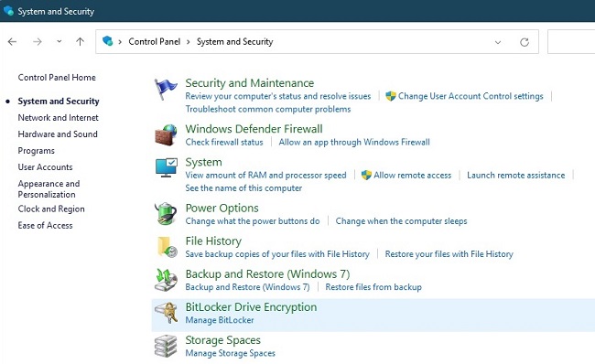This screenshot has width=595, height=364.
Task: Select System and Security breadcrumb segment
Action: pyautogui.click(x=235, y=42)
